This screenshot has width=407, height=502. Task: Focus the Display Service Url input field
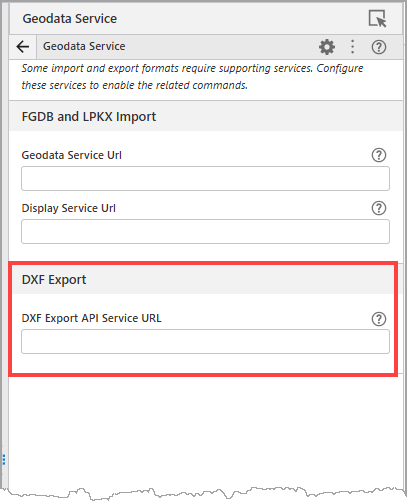[x=205, y=231]
